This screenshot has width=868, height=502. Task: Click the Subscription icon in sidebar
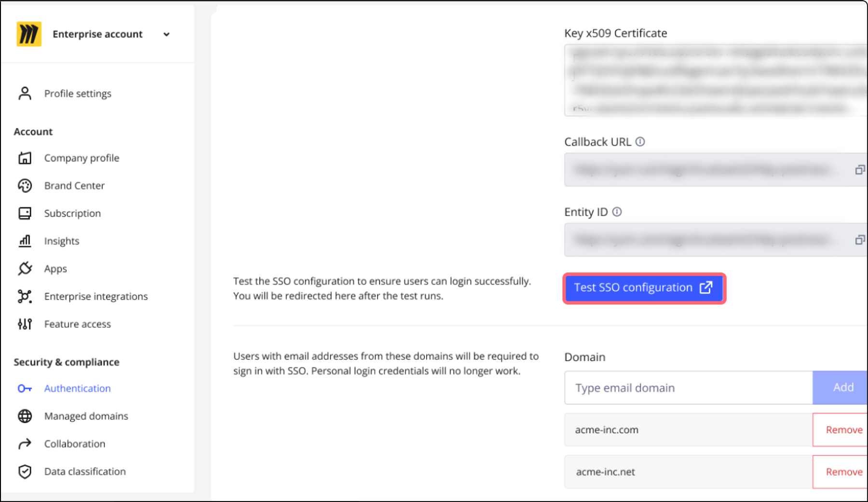tap(25, 213)
